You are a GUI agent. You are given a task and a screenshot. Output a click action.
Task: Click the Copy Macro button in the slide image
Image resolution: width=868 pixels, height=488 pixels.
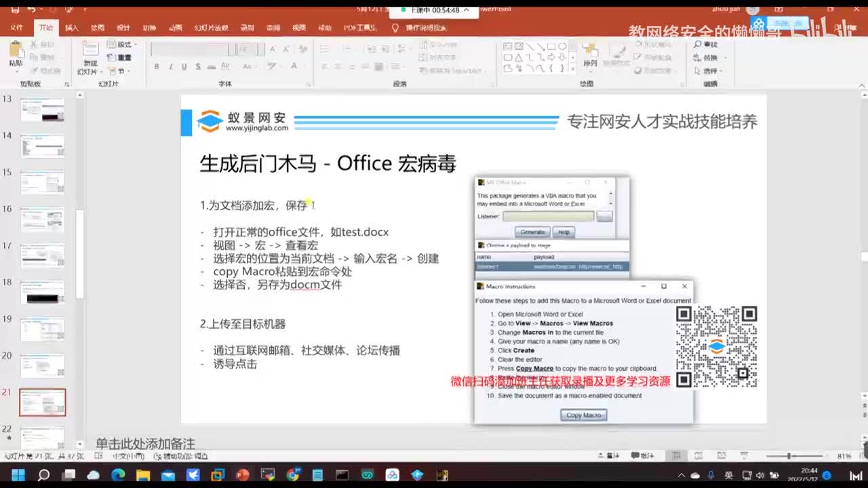tap(584, 415)
